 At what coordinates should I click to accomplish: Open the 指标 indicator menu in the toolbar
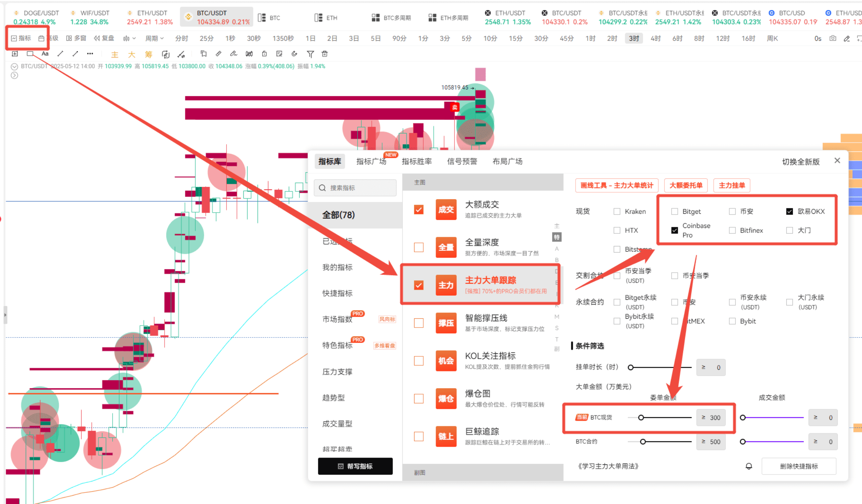click(21, 38)
